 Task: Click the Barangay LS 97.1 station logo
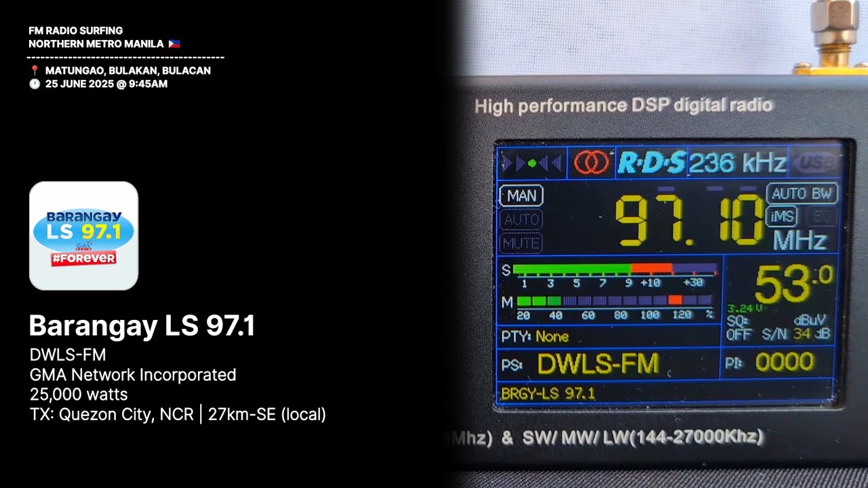tap(83, 235)
